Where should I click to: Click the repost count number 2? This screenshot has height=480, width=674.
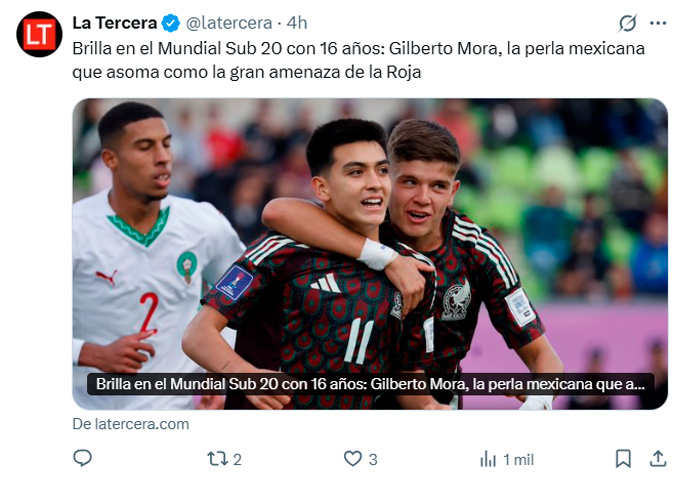(237, 460)
